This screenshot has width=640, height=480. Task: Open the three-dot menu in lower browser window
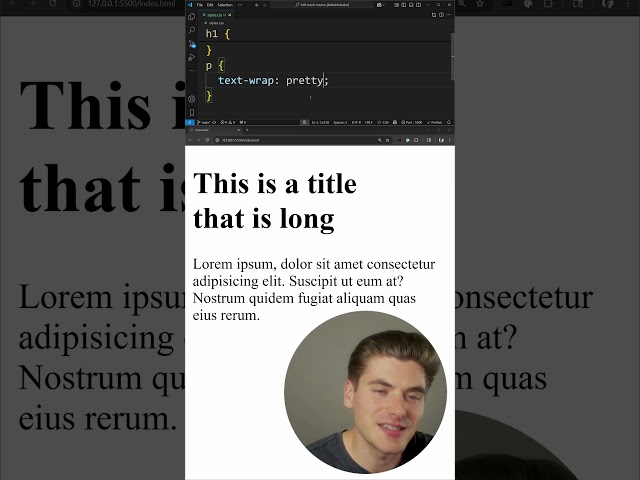pos(449,140)
